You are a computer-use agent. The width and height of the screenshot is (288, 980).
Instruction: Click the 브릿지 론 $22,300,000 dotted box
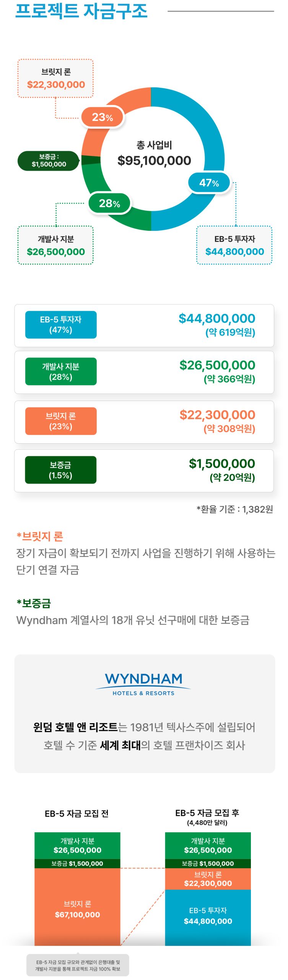[55, 78]
